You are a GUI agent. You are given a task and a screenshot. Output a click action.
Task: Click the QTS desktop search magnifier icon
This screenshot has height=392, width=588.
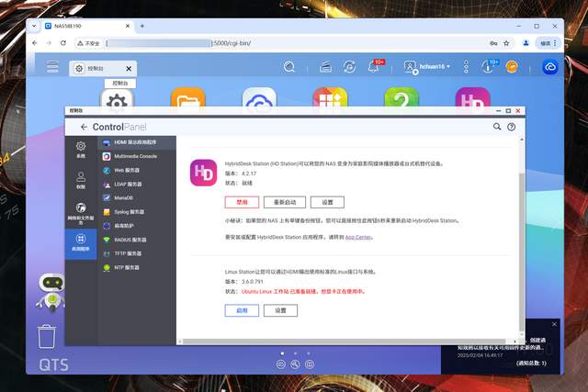click(289, 67)
